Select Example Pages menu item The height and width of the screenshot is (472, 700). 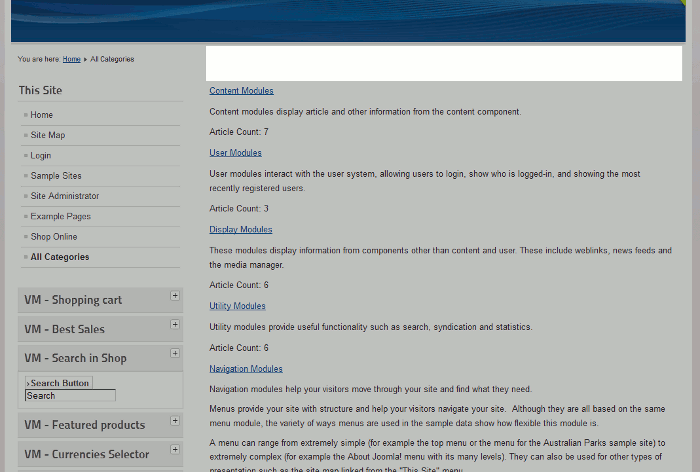(x=61, y=216)
